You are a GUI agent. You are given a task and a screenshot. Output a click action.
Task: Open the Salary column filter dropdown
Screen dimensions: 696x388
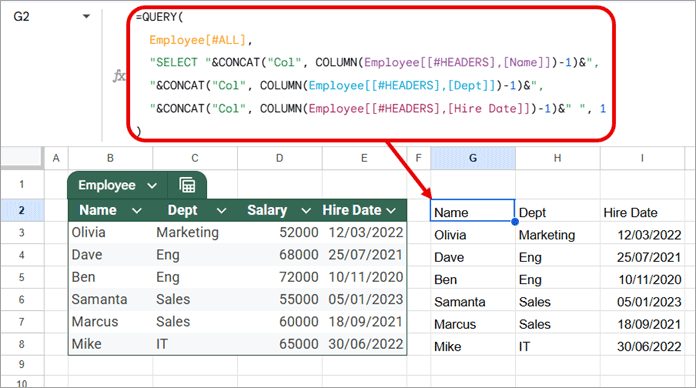pos(306,210)
